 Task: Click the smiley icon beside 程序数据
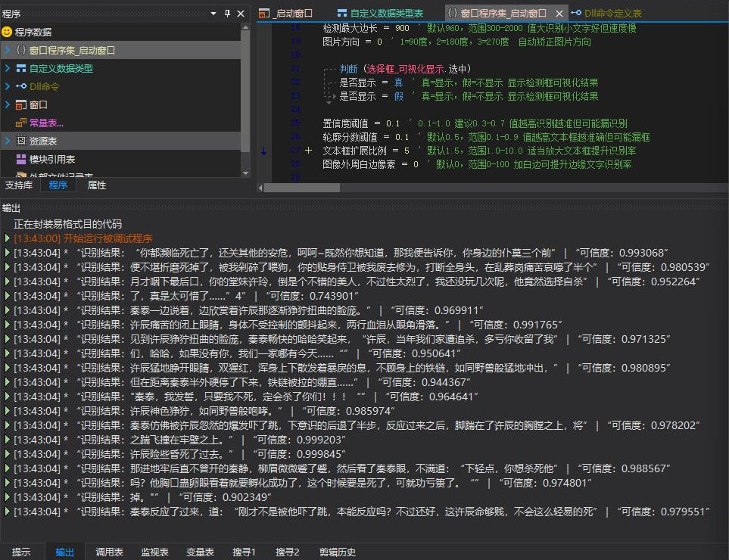[x=7, y=32]
